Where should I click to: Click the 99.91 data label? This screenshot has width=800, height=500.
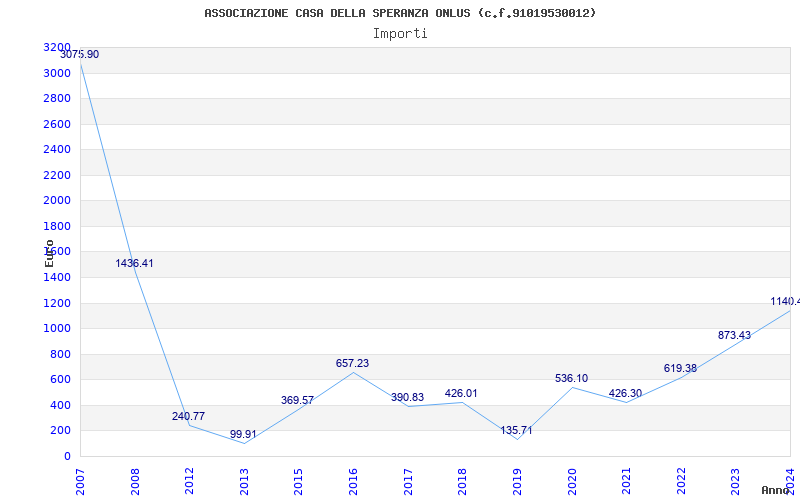click(x=243, y=434)
